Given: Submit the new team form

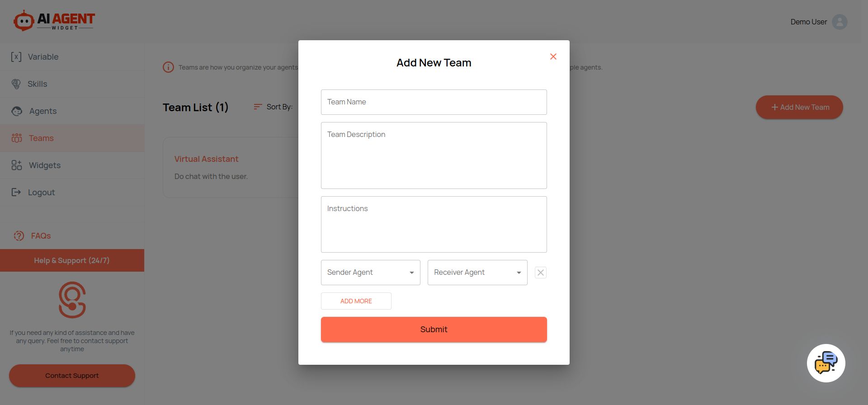Looking at the screenshot, I should [434, 330].
